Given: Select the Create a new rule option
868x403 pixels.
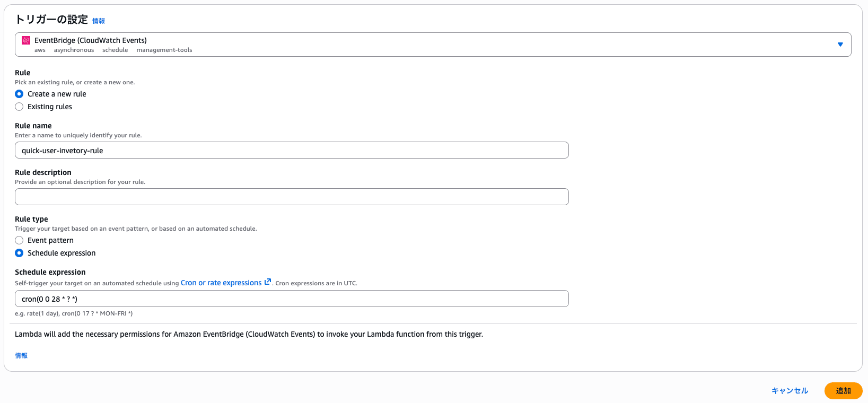Looking at the screenshot, I should (x=19, y=94).
